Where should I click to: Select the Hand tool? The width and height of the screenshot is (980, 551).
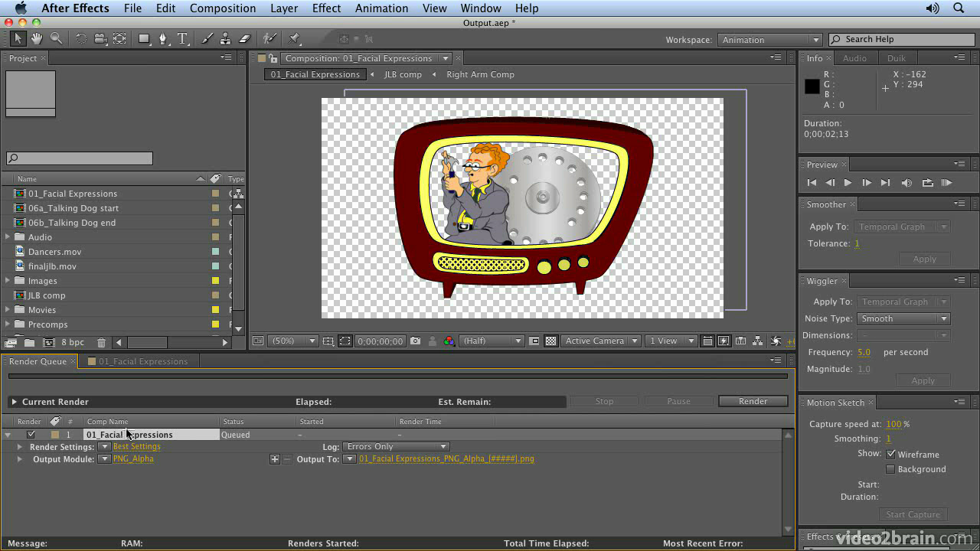37,38
